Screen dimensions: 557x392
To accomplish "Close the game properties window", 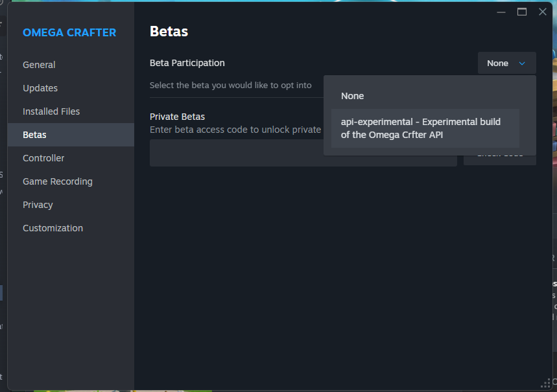I will coord(543,12).
